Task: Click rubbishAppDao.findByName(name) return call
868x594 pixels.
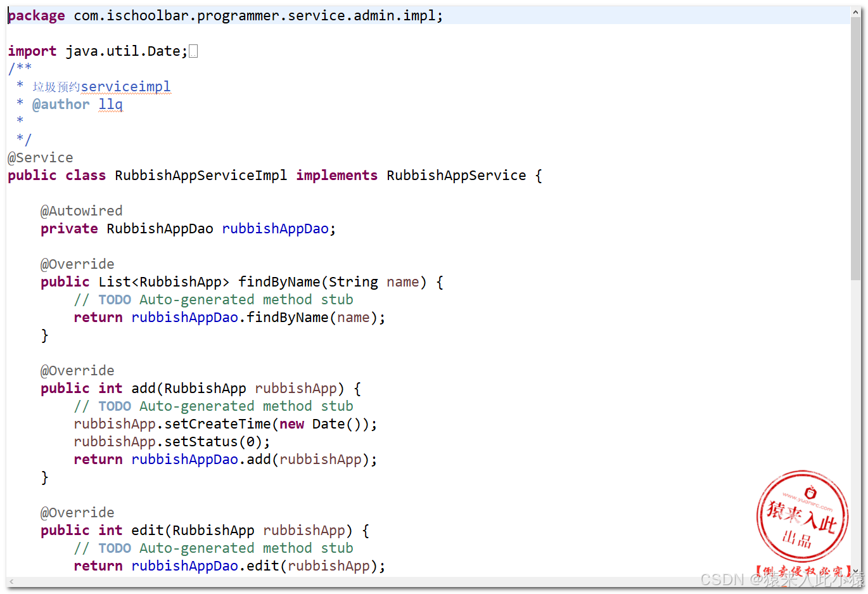Action: tap(254, 318)
